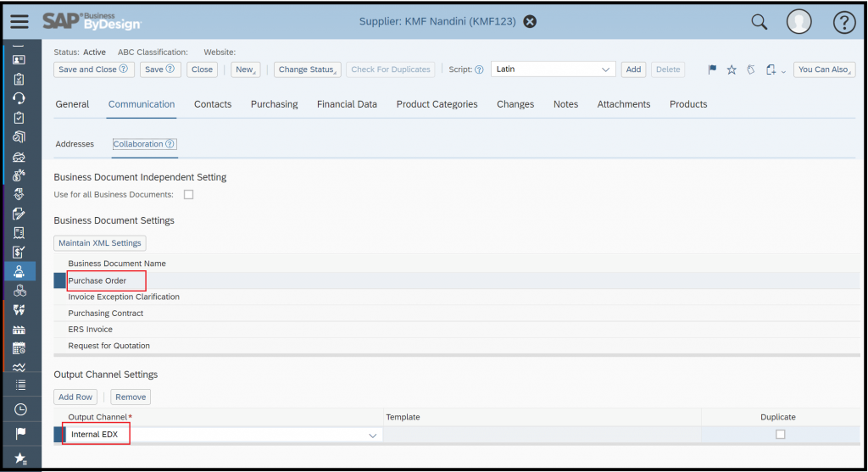Switch to the General tab
The width and height of the screenshot is (868, 472).
(x=73, y=104)
